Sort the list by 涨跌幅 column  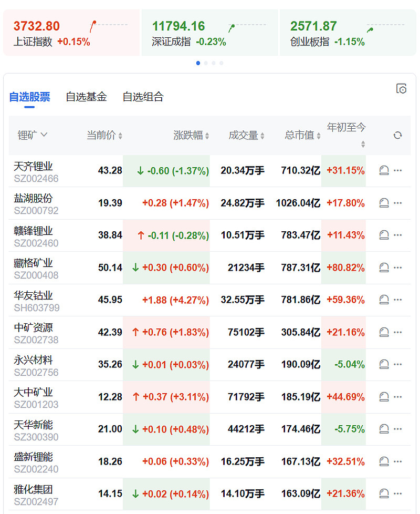coord(191,135)
